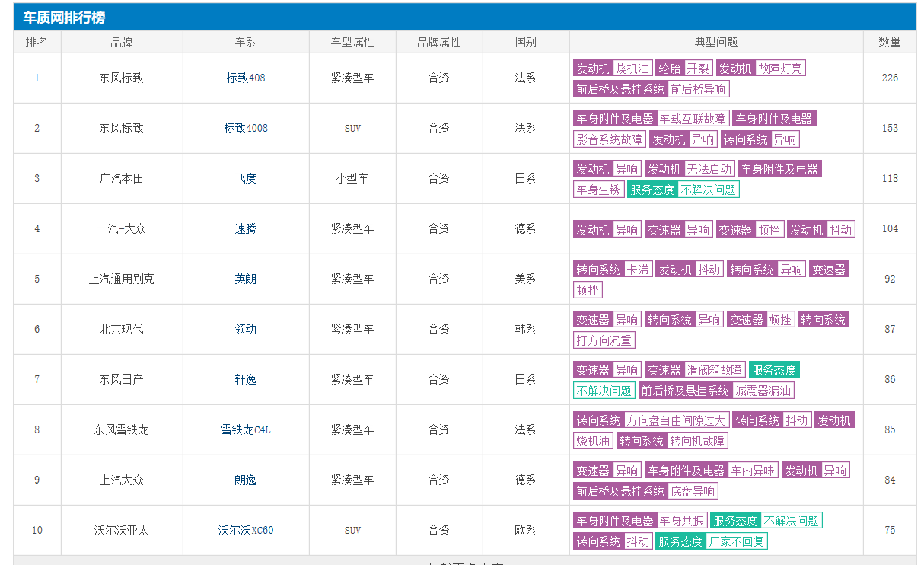Select the 厂家不回复 tag for 沃尔沃XC60
The image size is (924, 565).
coord(737,541)
